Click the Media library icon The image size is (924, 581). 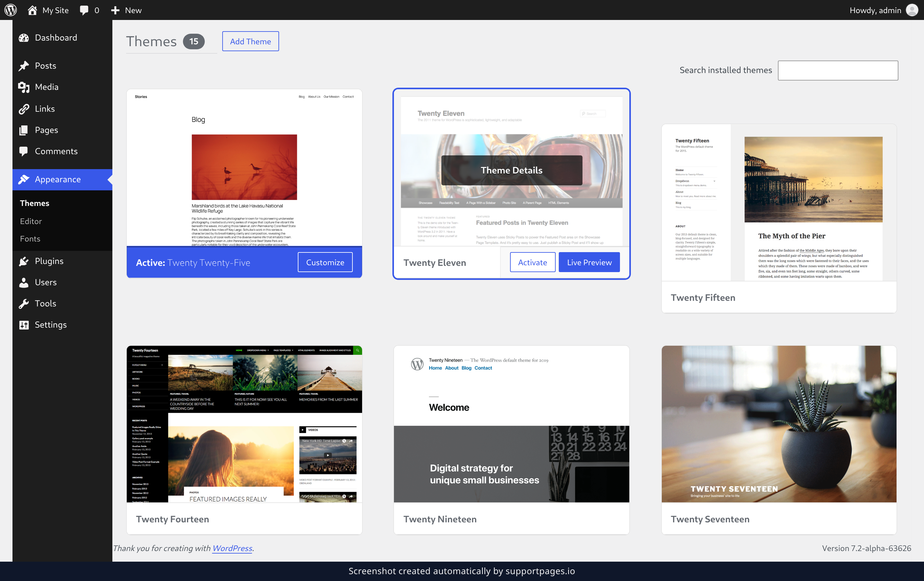click(24, 87)
